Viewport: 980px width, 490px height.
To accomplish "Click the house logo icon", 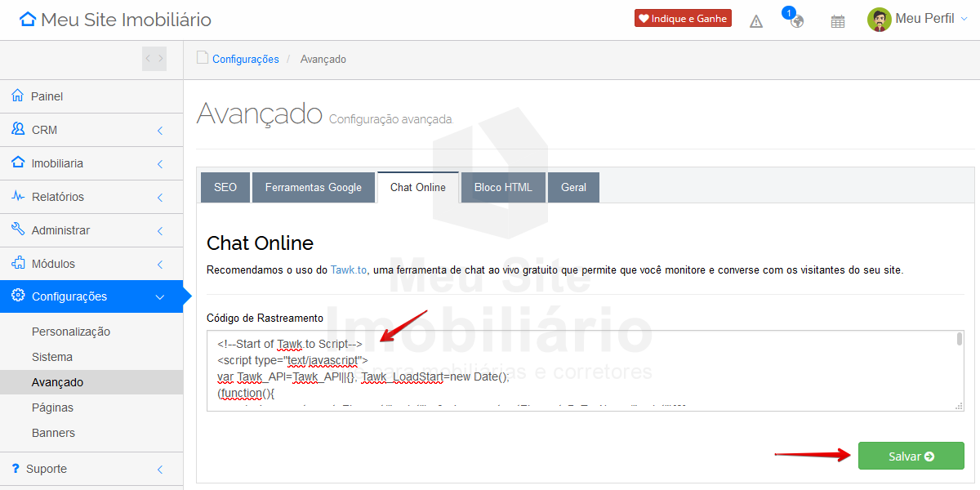I will pos(28,20).
